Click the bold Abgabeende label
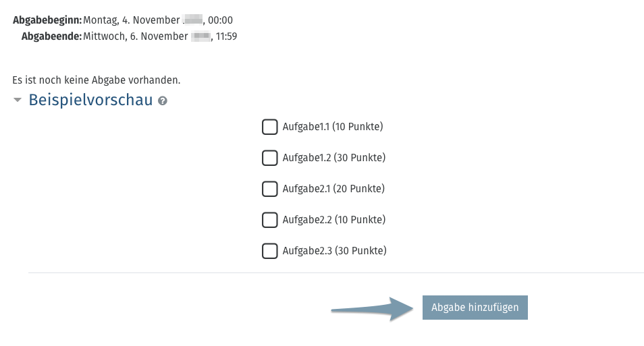Image resolution: width=644 pixels, height=346 pixels. tap(52, 36)
